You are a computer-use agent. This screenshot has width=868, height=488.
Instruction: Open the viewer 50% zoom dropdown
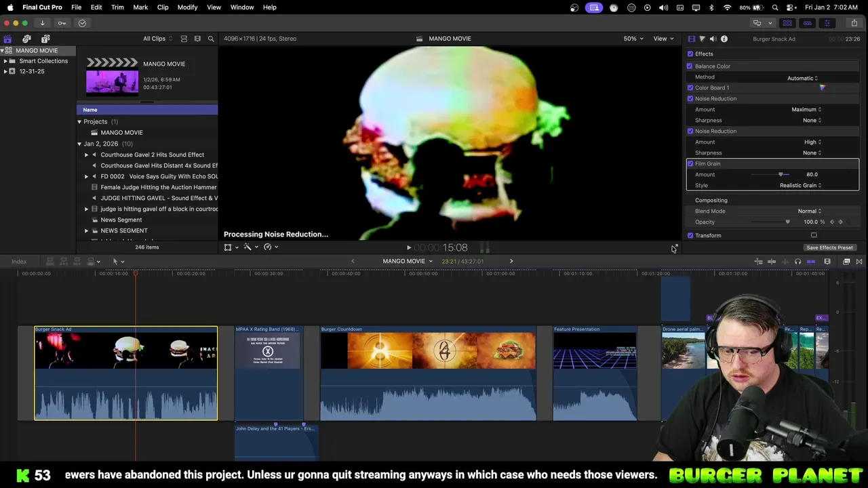633,39
